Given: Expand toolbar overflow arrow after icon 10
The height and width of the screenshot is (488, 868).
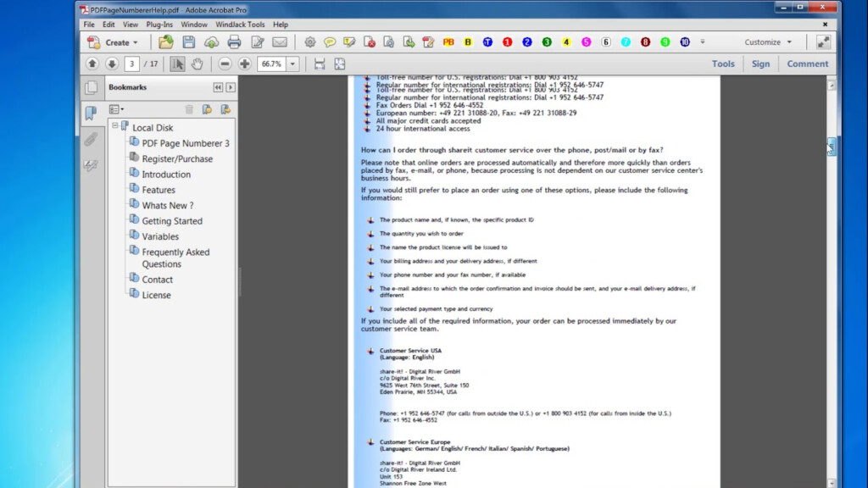Looking at the screenshot, I should click(703, 42).
